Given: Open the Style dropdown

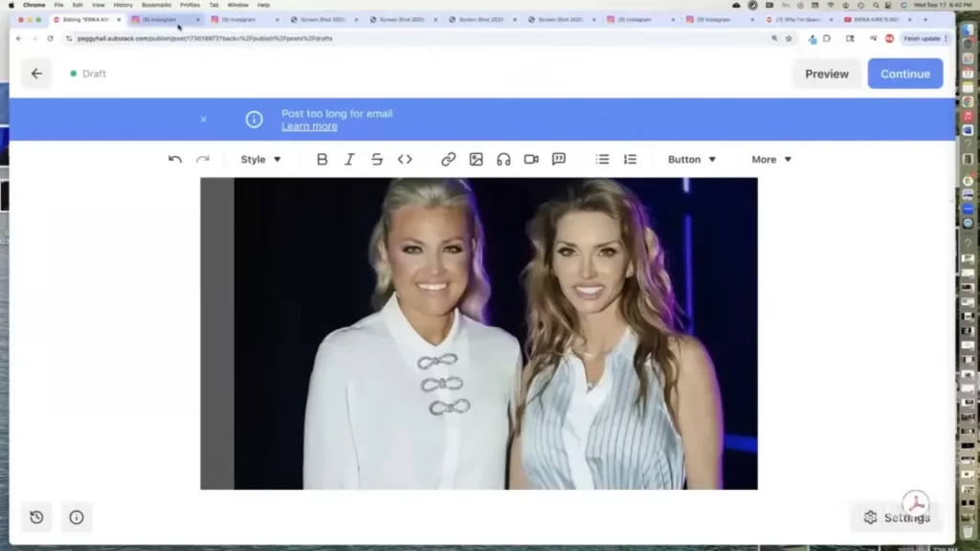Looking at the screenshot, I should tap(260, 160).
